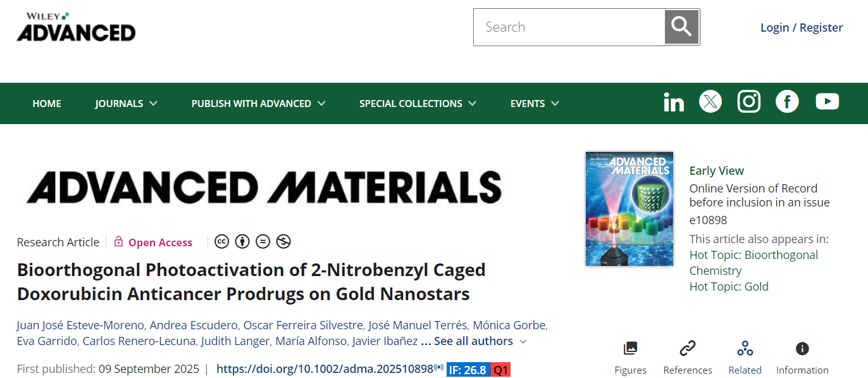868x378 pixels.
Task: Click the magnifying glass search button
Action: point(681,27)
